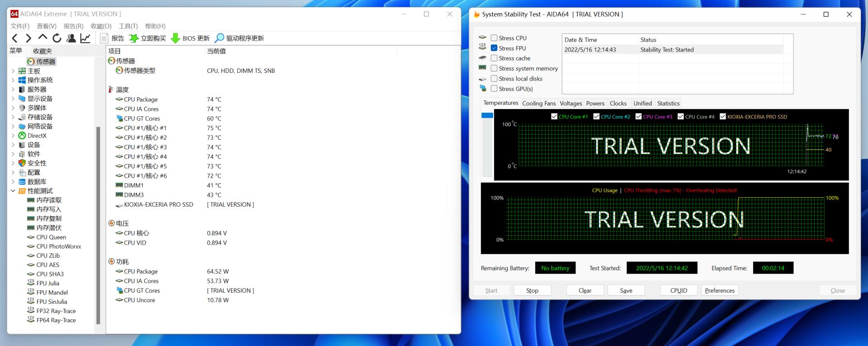Click the 安全性 shield tree icon

pos(22,163)
